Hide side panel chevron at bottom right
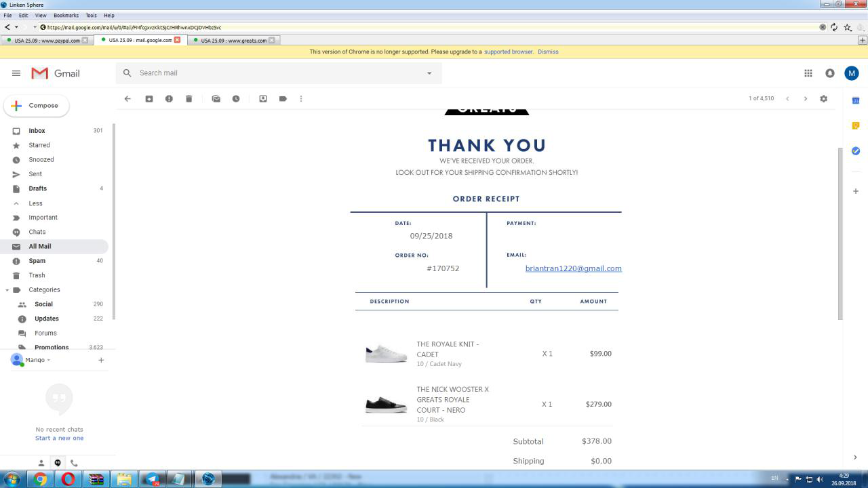 pos(855,457)
